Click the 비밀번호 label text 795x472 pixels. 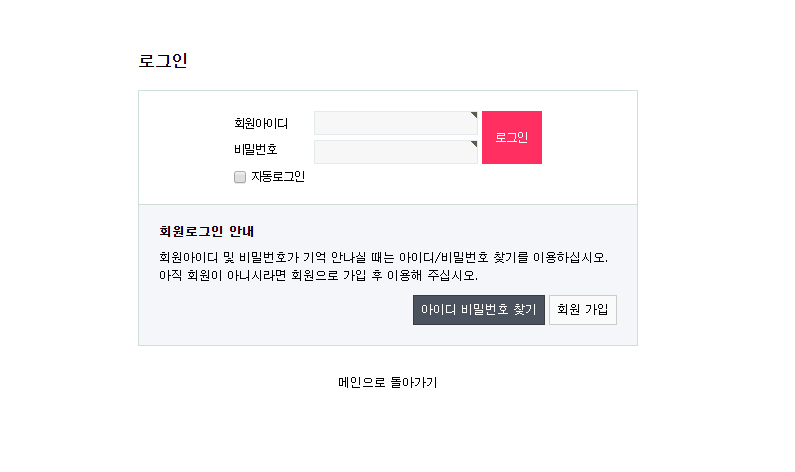pyautogui.click(x=256, y=150)
